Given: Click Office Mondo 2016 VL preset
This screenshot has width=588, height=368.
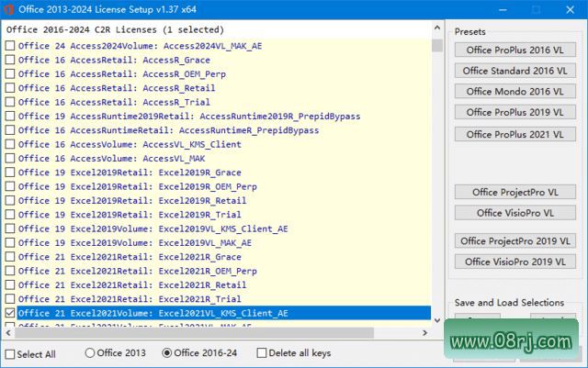Looking at the screenshot, I should pyautogui.click(x=515, y=91).
